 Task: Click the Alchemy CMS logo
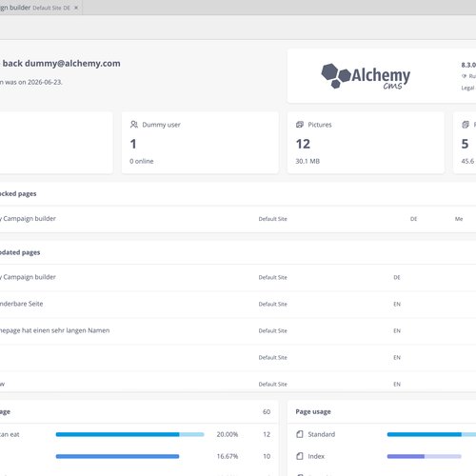pos(366,76)
